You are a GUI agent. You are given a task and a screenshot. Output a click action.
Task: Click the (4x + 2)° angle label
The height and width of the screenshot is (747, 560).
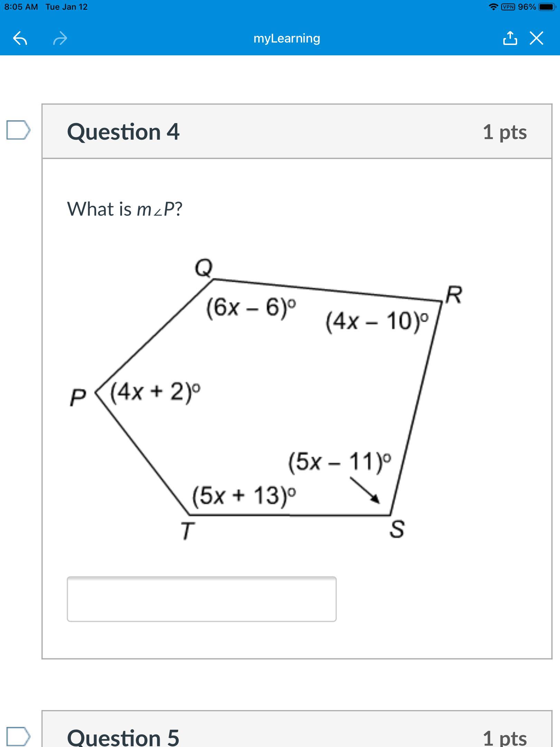pos(155,392)
